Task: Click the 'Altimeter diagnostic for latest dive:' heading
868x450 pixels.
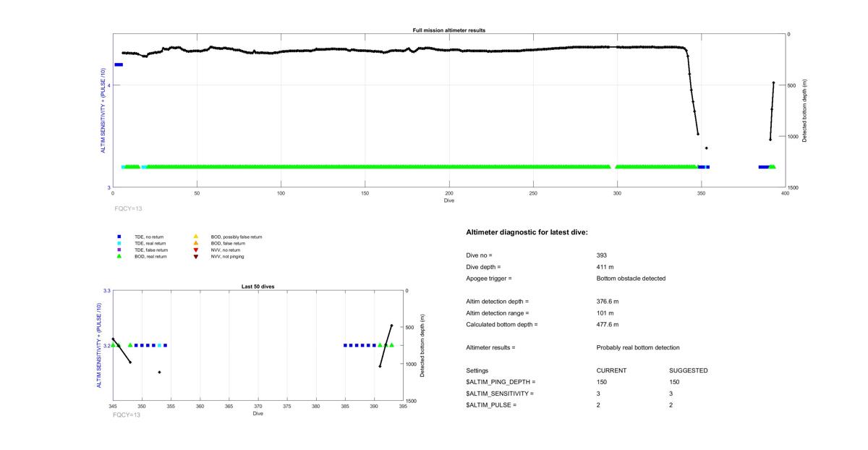Action: coord(527,232)
